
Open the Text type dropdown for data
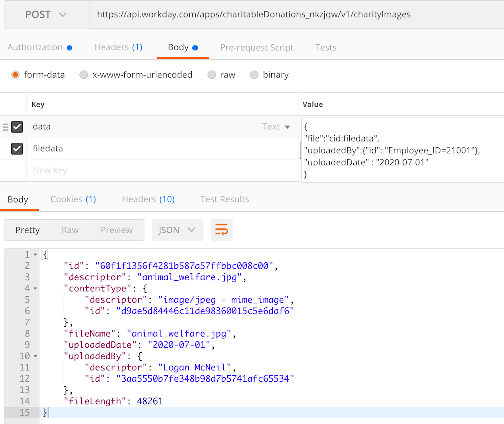coord(277,127)
